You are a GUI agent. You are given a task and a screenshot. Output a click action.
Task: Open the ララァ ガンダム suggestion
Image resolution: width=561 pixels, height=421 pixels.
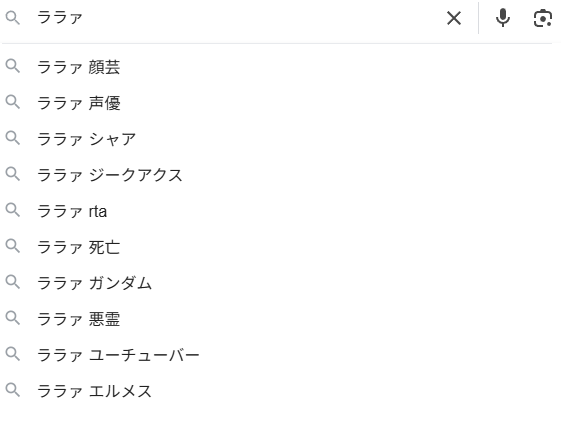coord(277,283)
